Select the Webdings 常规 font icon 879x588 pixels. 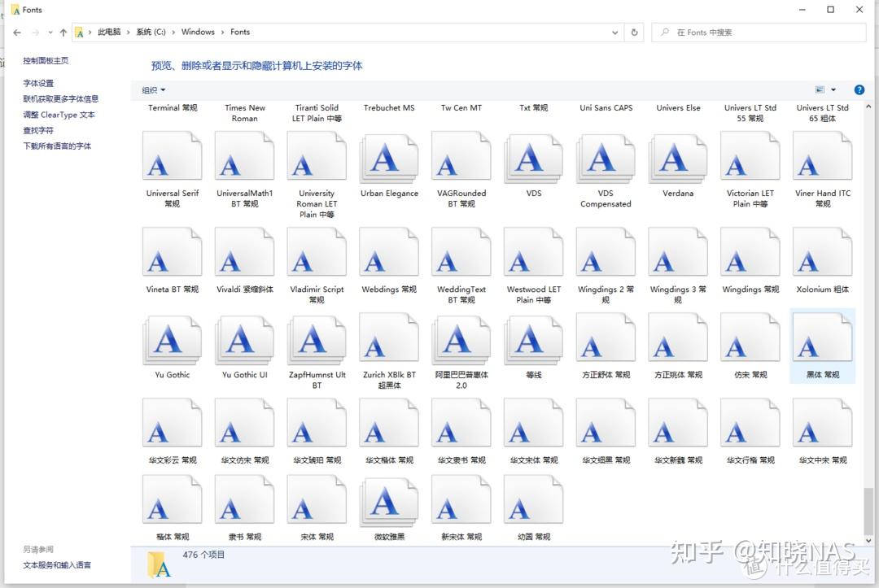388,252
